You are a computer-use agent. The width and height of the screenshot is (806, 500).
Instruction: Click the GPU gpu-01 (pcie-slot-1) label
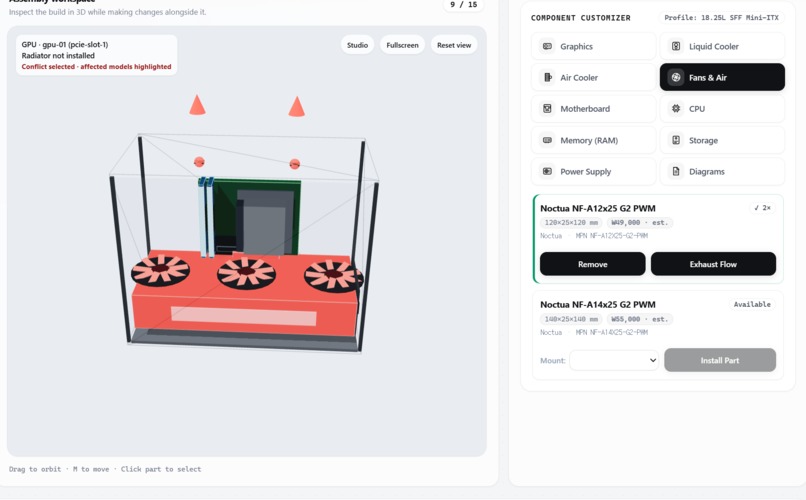65,45
